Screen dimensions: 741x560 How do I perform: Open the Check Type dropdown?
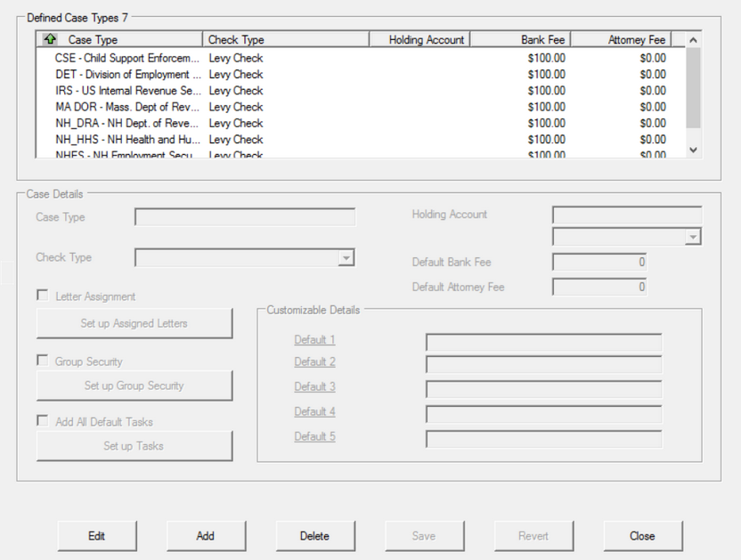pos(346,258)
